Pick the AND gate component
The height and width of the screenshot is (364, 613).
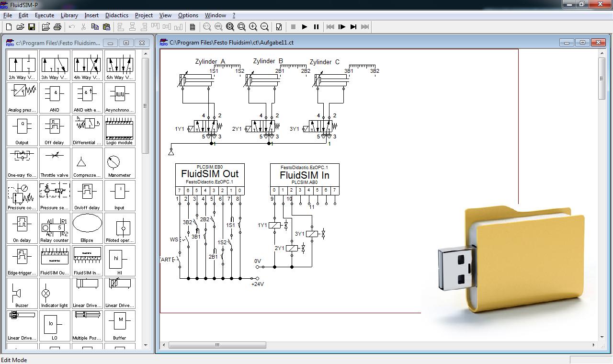tap(55, 98)
